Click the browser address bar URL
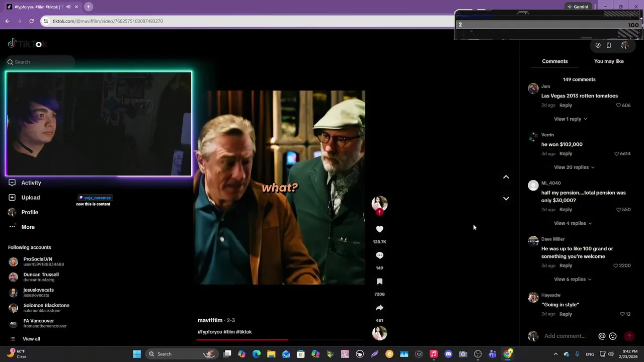The height and width of the screenshot is (362, 644). click(107, 21)
